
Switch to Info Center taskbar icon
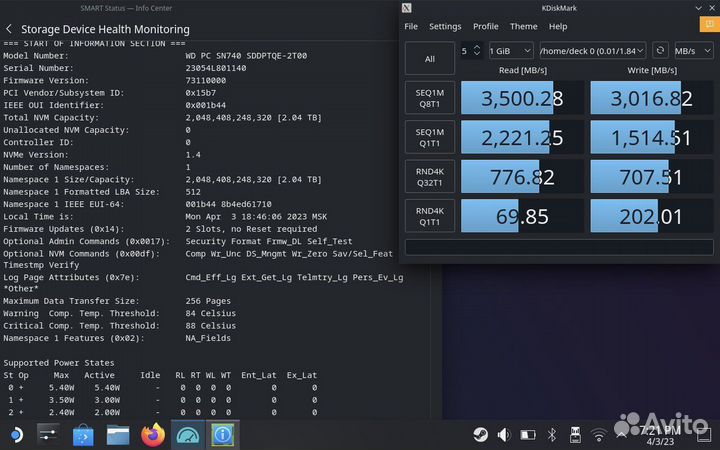click(x=223, y=434)
